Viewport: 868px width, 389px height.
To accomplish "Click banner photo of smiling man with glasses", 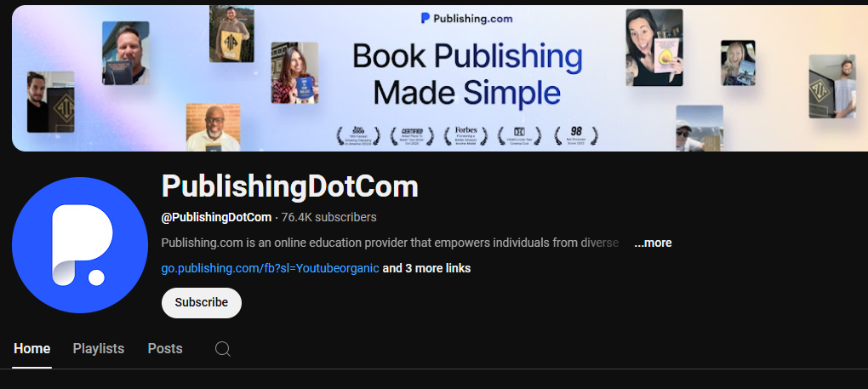I will (x=213, y=128).
